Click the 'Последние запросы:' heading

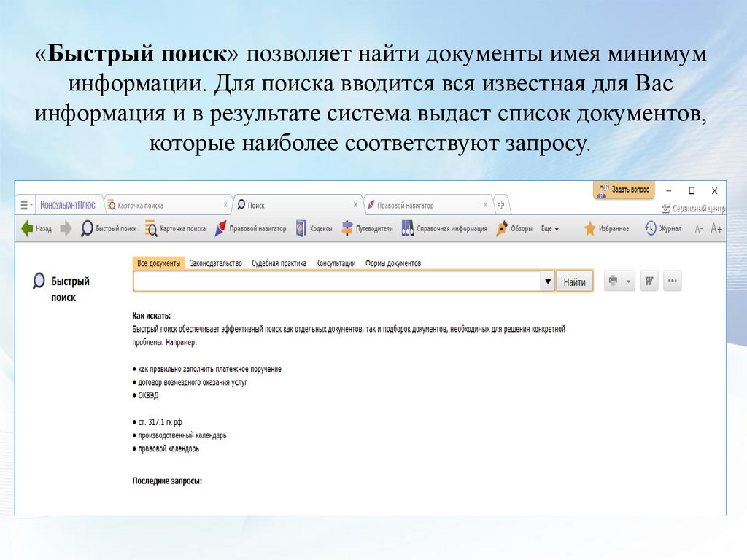tap(167, 481)
